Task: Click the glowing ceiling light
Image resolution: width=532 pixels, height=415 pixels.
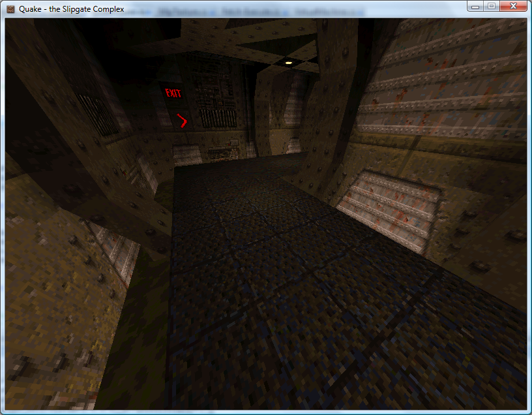Action: click(x=288, y=63)
